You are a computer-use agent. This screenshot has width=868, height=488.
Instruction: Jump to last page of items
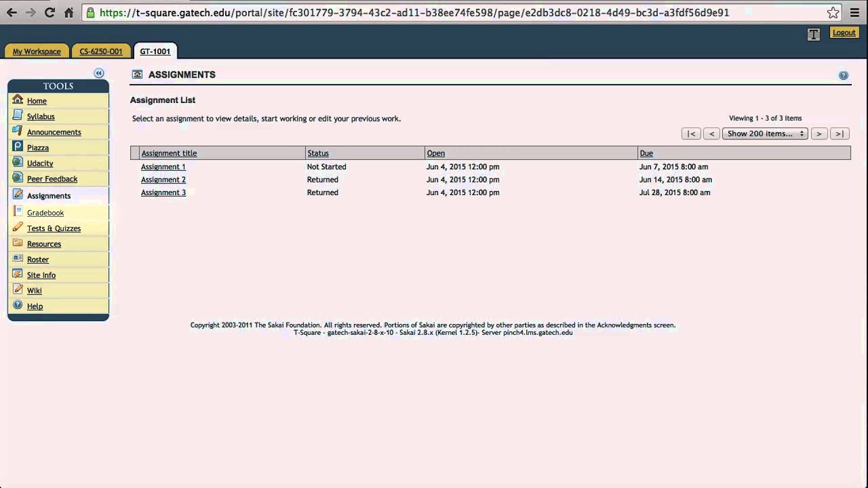pyautogui.click(x=840, y=134)
